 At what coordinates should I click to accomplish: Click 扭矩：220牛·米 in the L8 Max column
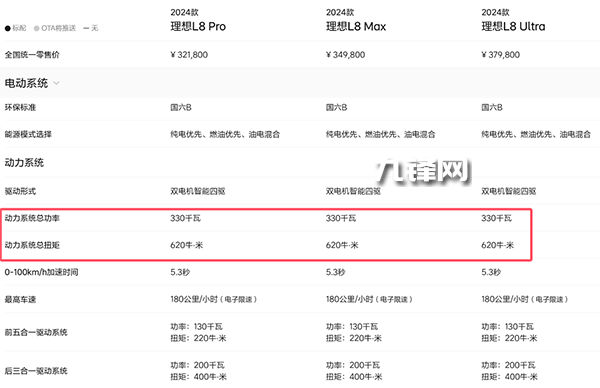[x=354, y=338]
